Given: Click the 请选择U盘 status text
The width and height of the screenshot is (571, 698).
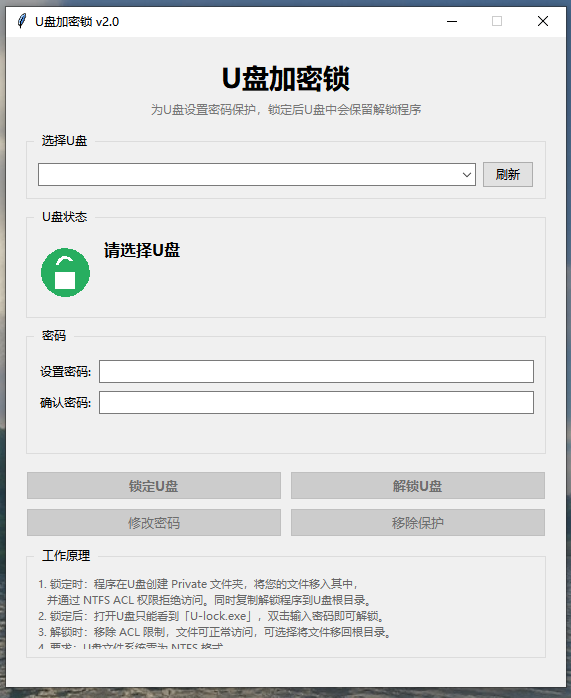Looking at the screenshot, I should coord(142,250).
